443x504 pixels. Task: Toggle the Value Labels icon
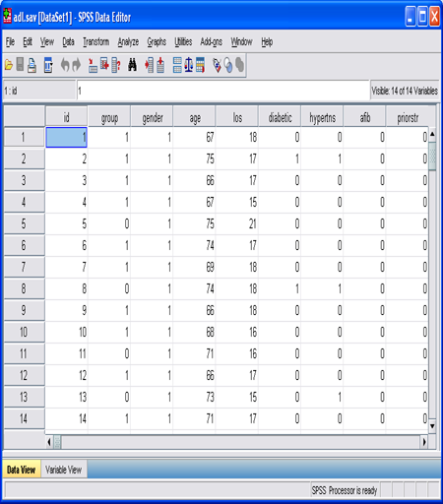pyautogui.click(x=217, y=65)
